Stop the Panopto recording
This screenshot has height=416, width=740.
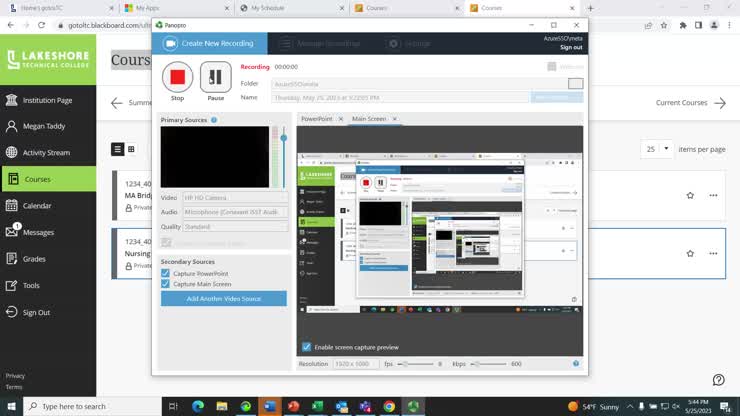tap(177, 77)
